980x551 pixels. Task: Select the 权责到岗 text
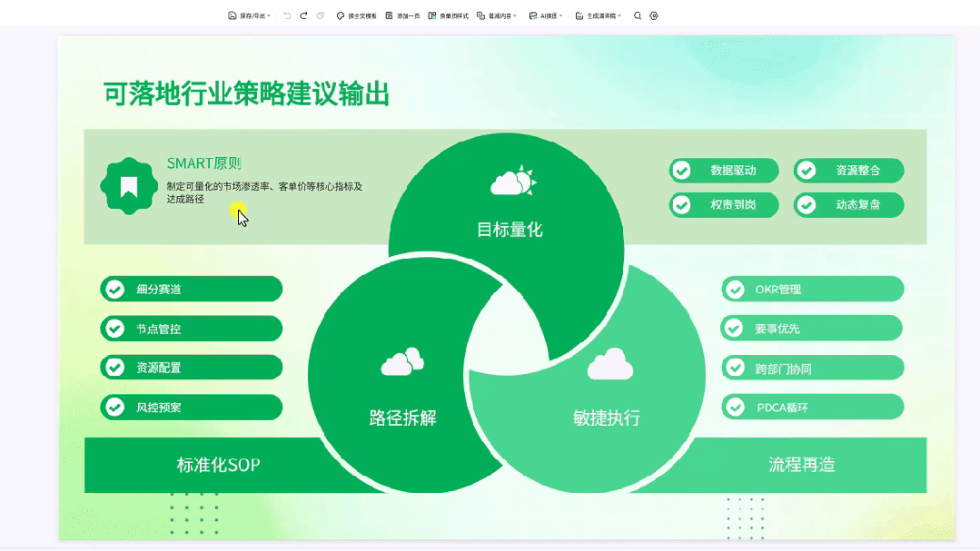(x=733, y=205)
